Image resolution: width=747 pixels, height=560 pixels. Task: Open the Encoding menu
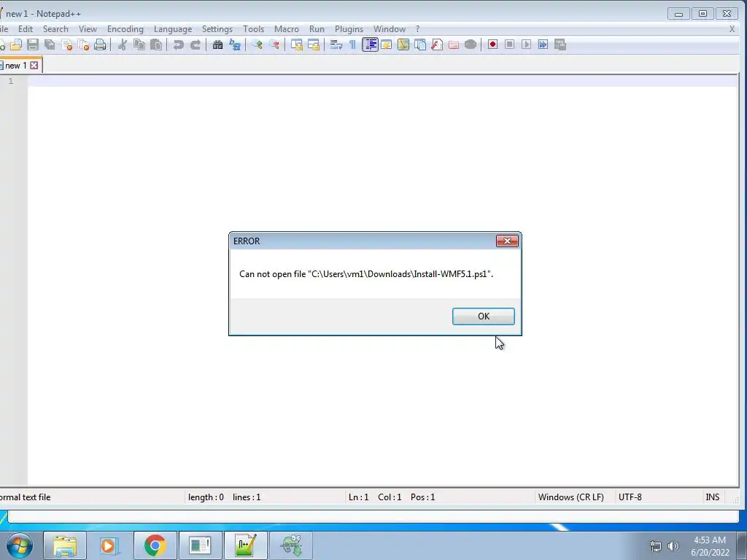(125, 29)
